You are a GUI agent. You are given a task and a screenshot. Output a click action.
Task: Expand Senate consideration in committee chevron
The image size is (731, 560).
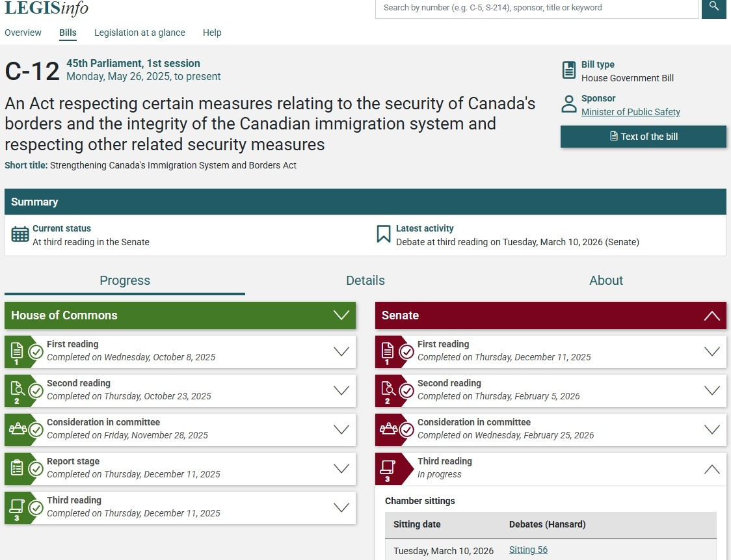(711, 430)
